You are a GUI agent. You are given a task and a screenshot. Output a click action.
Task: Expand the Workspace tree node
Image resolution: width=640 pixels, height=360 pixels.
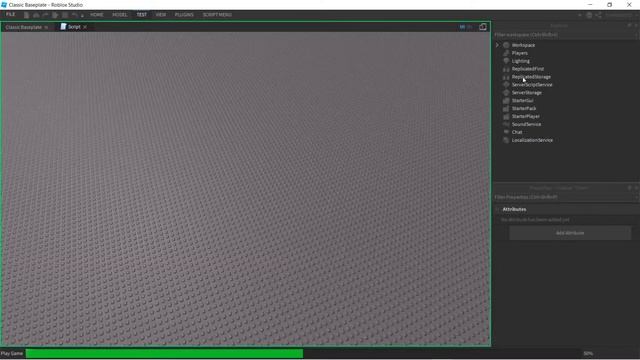[x=497, y=45]
